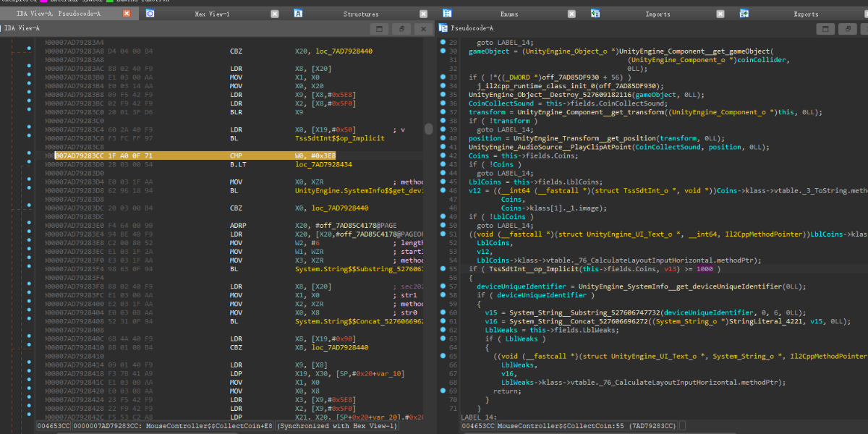Switch to the Hex View-1 tab
This screenshot has width=868, height=434.
[212, 14]
